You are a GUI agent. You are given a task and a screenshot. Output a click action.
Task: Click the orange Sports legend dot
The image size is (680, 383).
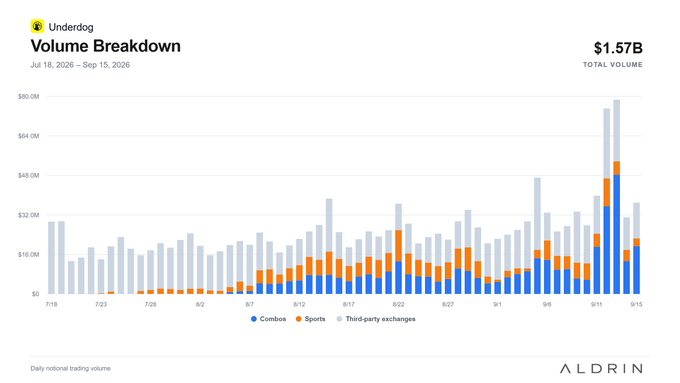[298, 319]
